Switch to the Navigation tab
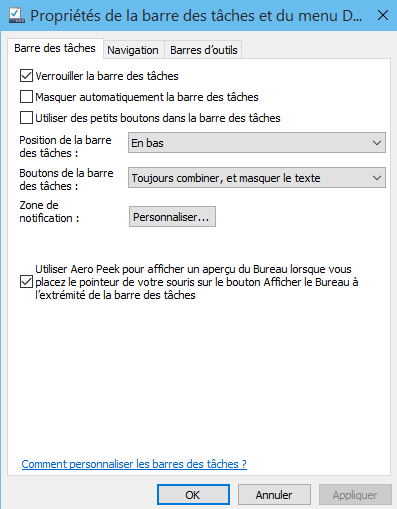 133,50
